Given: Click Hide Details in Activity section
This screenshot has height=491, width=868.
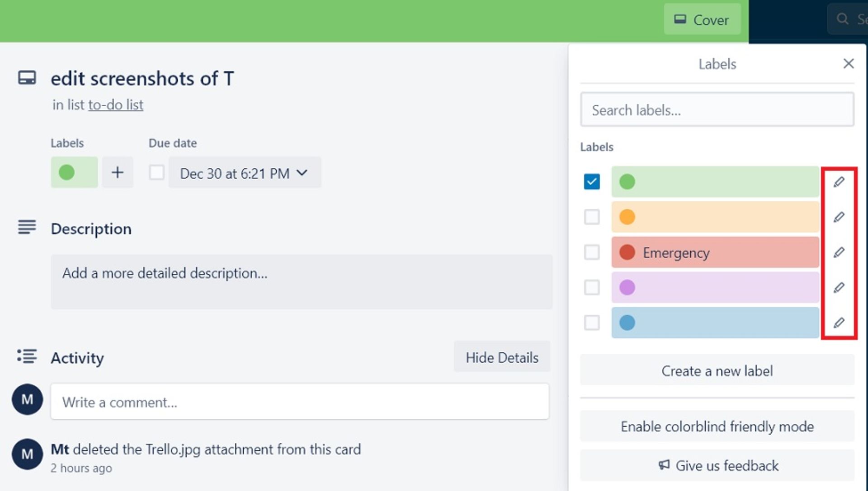Looking at the screenshot, I should (x=502, y=357).
